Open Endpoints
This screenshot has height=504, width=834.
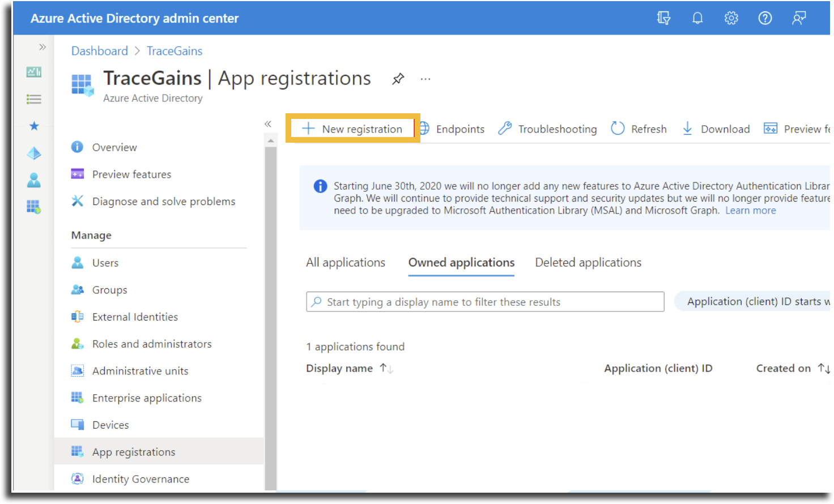pyautogui.click(x=452, y=129)
